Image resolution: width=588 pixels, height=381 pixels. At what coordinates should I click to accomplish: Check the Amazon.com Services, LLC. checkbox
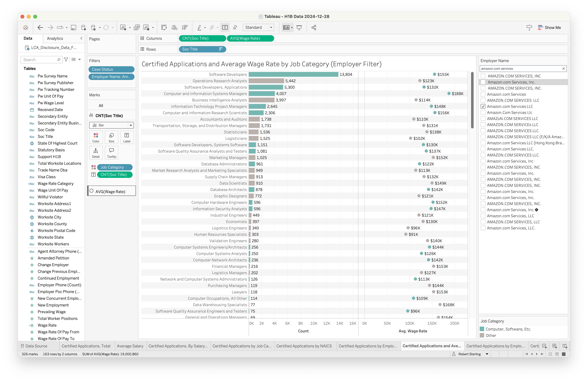[x=483, y=228]
